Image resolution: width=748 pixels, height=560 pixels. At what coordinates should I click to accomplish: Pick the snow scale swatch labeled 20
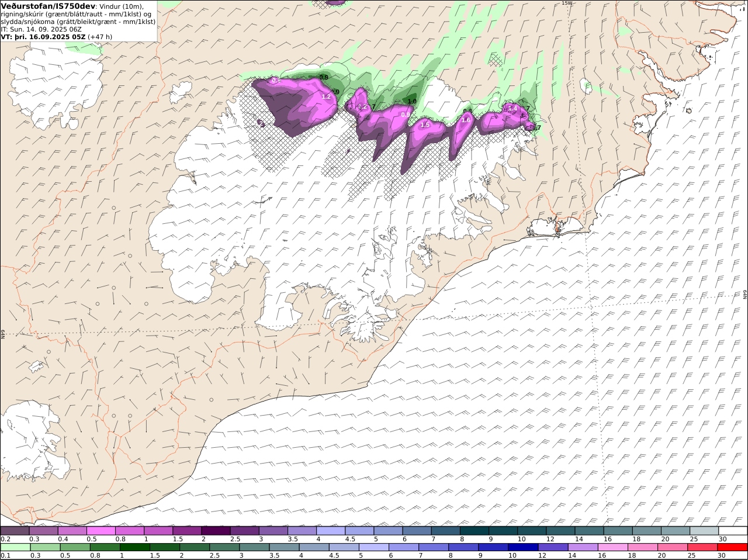[675, 531]
